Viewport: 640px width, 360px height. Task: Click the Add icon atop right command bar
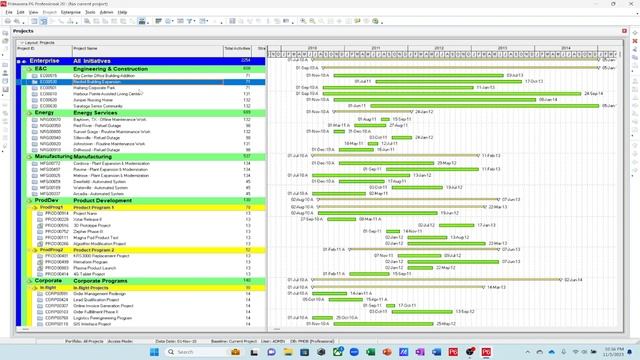tap(635, 33)
